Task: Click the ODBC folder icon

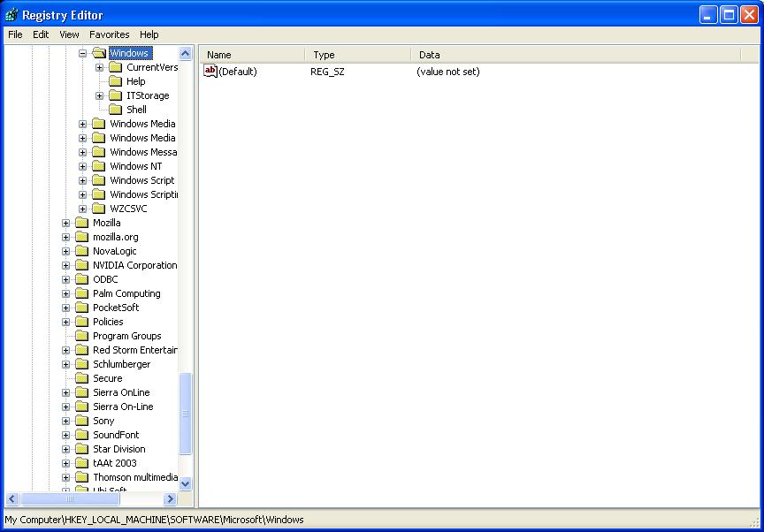Action: [x=82, y=279]
